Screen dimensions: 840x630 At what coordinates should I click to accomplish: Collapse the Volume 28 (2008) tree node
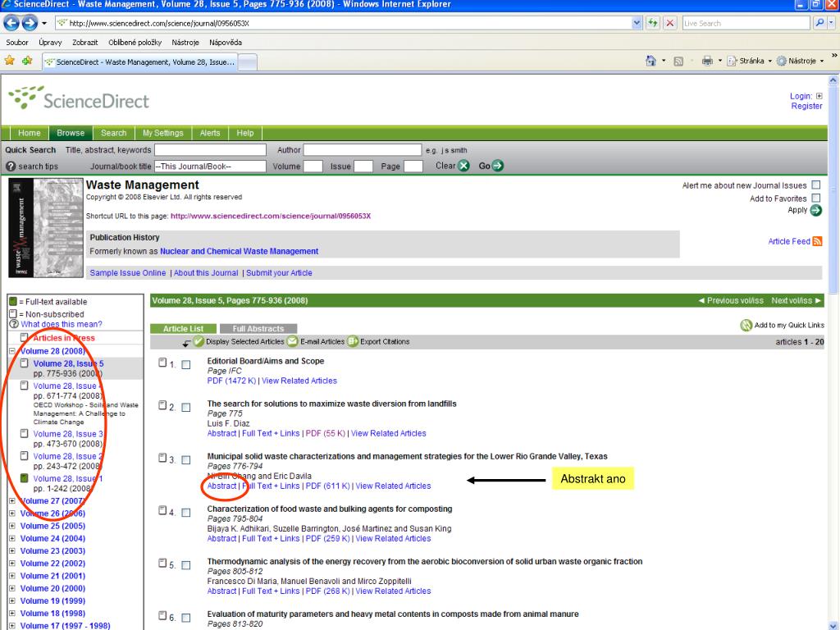tap(12, 351)
